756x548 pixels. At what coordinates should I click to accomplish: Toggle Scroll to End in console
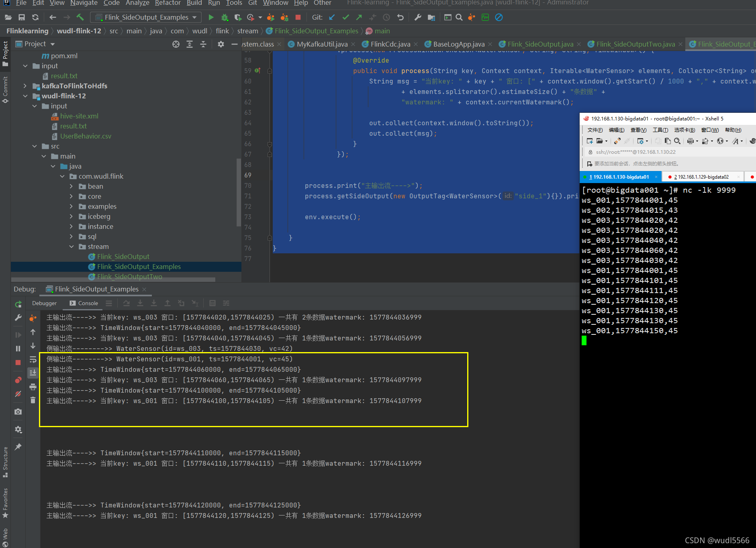point(33,373)
